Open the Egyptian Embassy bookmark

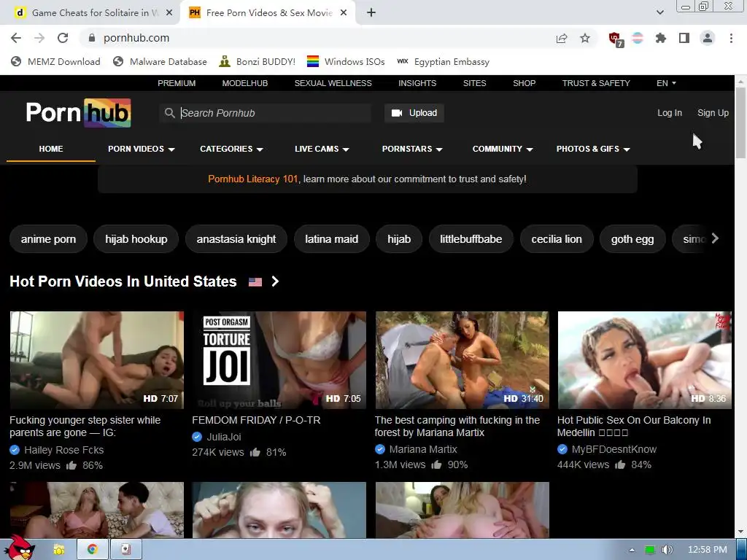pyautogui.click(x=444, y=61)
